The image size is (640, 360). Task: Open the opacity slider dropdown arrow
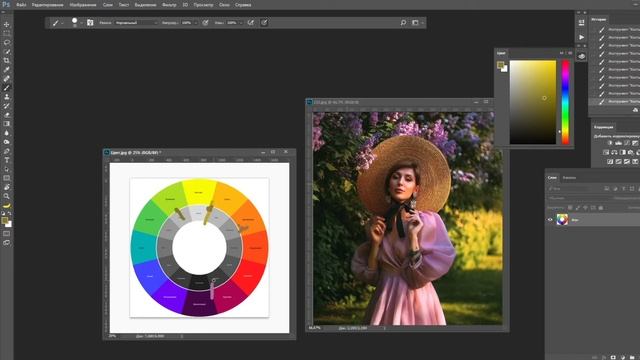(x=196, y=23)
